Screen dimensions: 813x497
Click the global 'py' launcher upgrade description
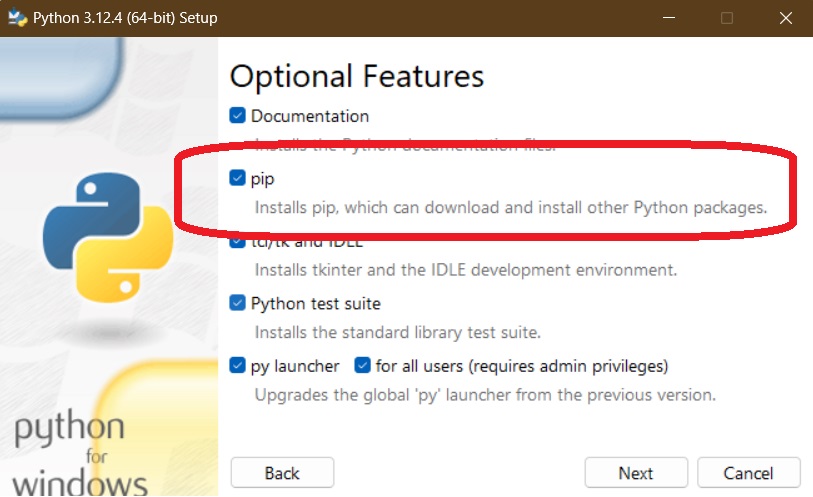[485, 394]
